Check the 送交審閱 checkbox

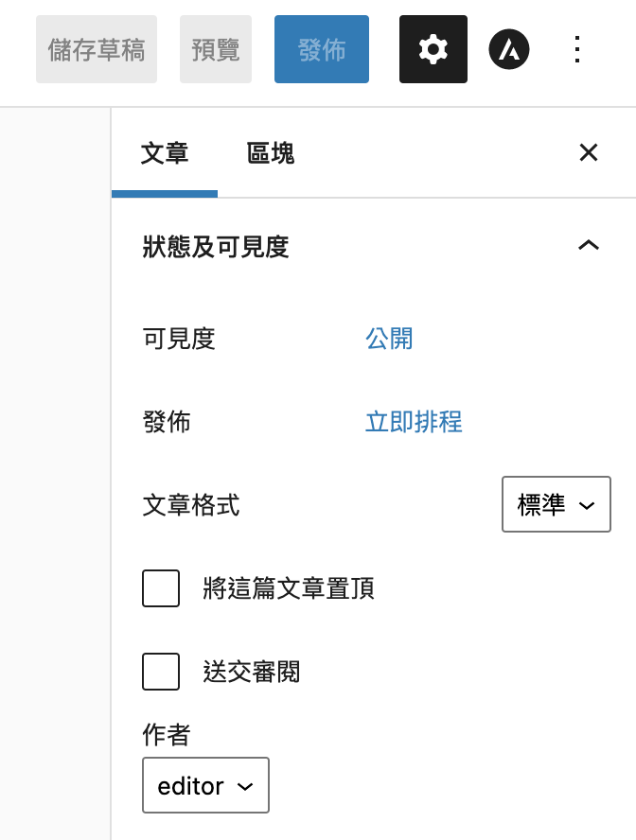coord(161,672)
